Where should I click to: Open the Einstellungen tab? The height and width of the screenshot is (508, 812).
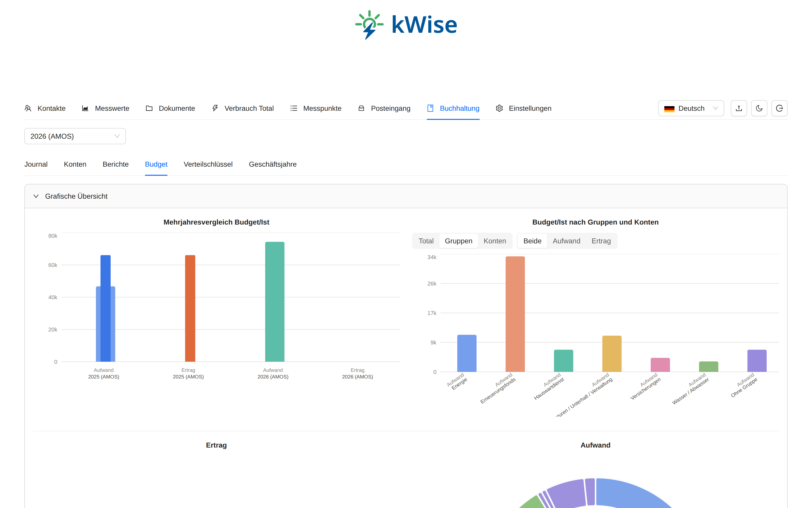pos(523,108)
